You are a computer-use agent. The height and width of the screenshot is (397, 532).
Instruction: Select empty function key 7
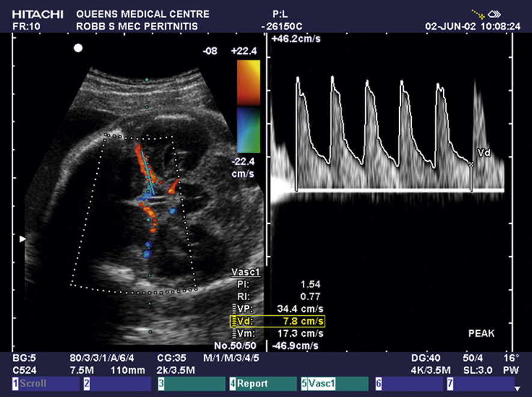coord(480,384)
